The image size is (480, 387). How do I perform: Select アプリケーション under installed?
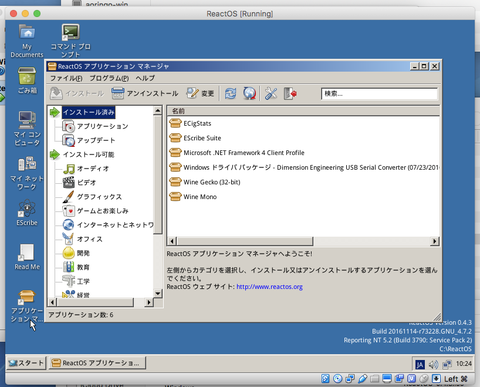click(x=103, y=126)
